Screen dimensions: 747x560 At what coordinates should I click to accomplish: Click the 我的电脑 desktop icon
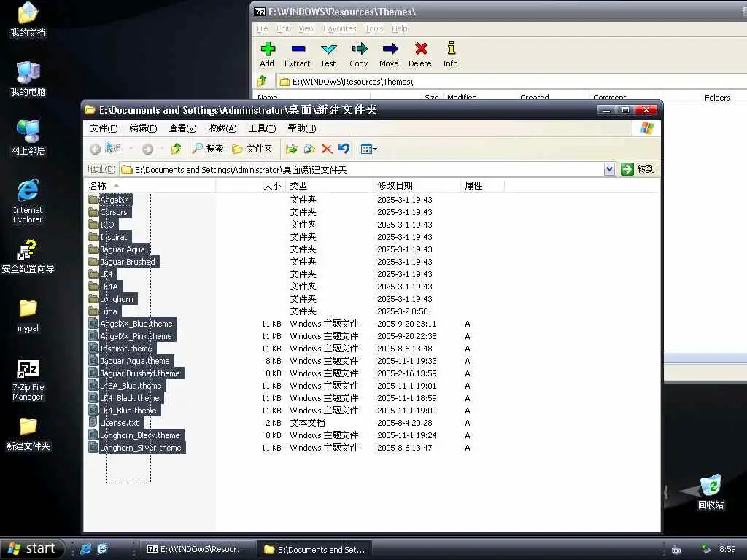click(28, 79)
